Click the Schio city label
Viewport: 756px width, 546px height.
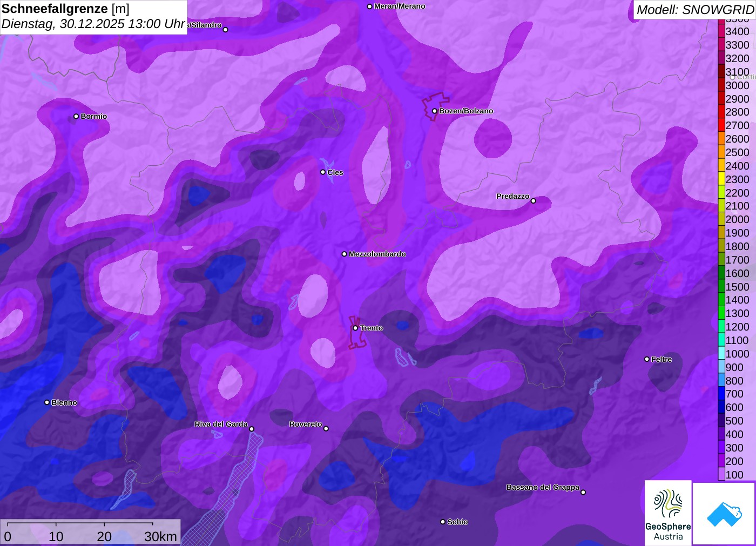click(457, 522)
